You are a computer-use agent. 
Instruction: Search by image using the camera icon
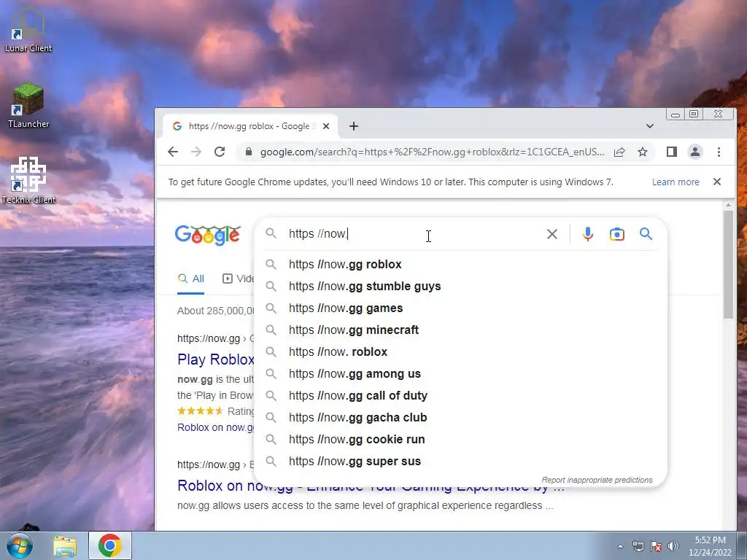pyautogui.click(x=617, y=234)
